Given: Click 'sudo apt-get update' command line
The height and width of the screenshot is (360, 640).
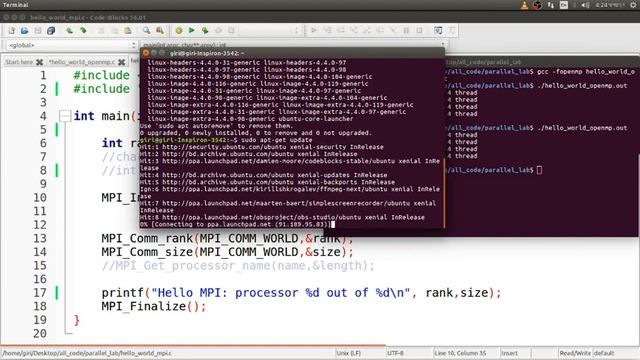Looking at the screenshot, I should click(x=278, y=140).
